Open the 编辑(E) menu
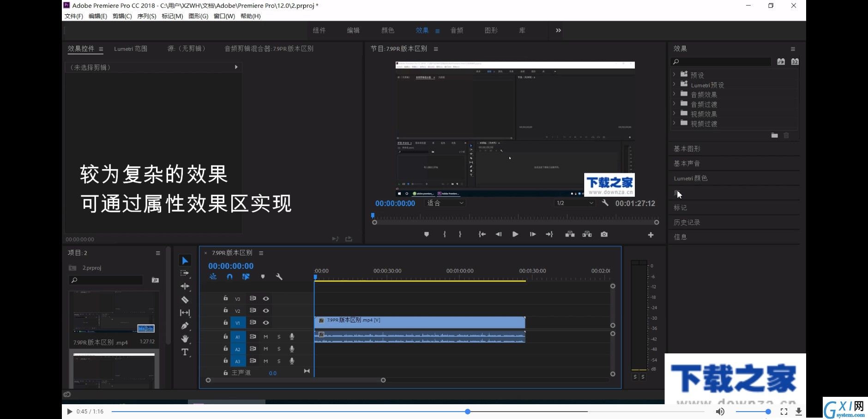Viewport: 868px width, 419px height. (x=98, y=16)
